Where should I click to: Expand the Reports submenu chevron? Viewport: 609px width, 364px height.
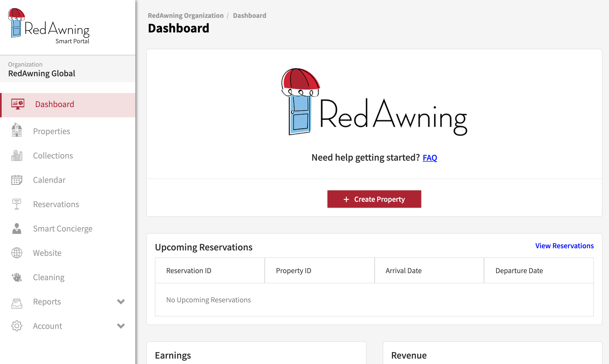pyautogui.click(x=121, y=302)
